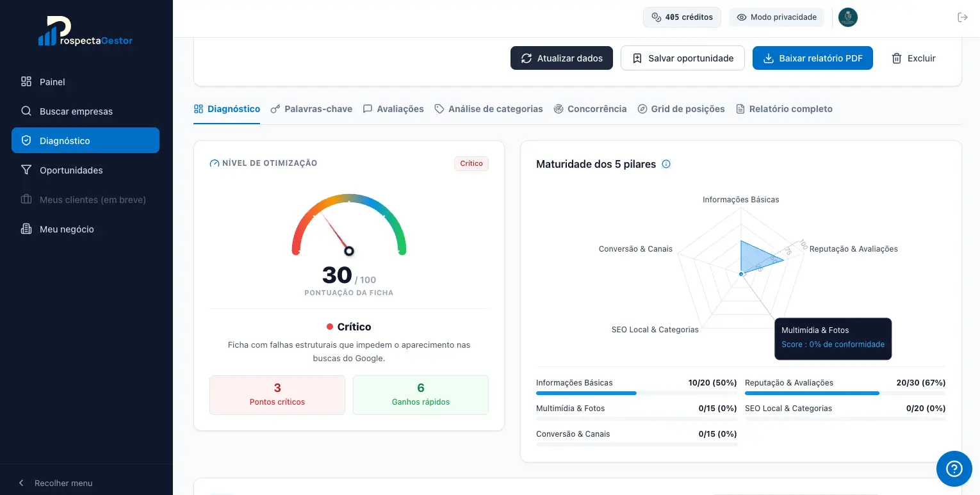Open the logout icon in header

pyautogui.click(x=962, y=17)
